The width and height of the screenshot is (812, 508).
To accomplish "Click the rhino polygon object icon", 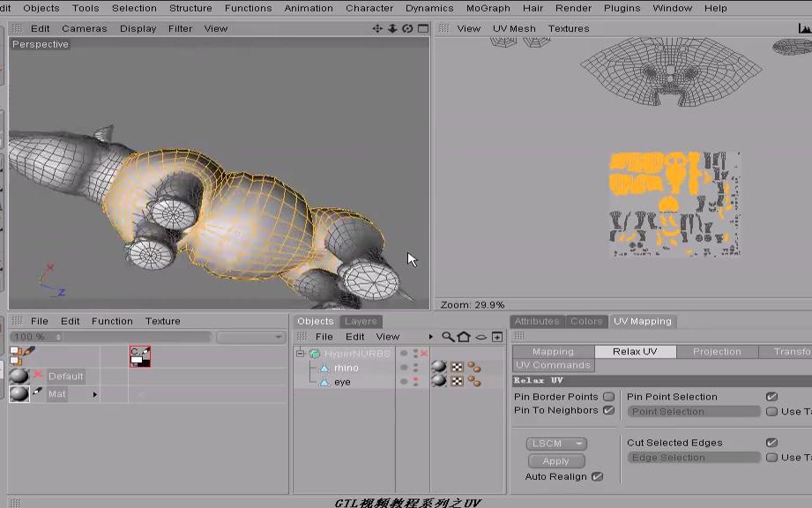I will click(324, 368).
